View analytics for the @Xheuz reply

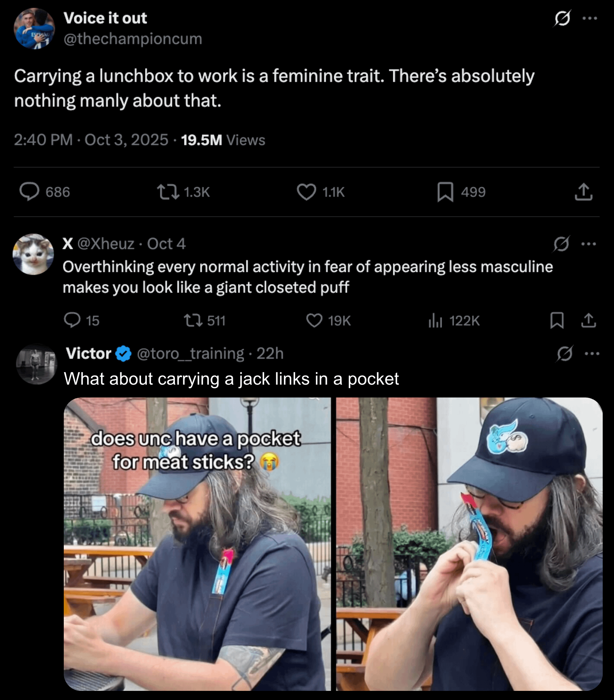(x=435, y=320)
